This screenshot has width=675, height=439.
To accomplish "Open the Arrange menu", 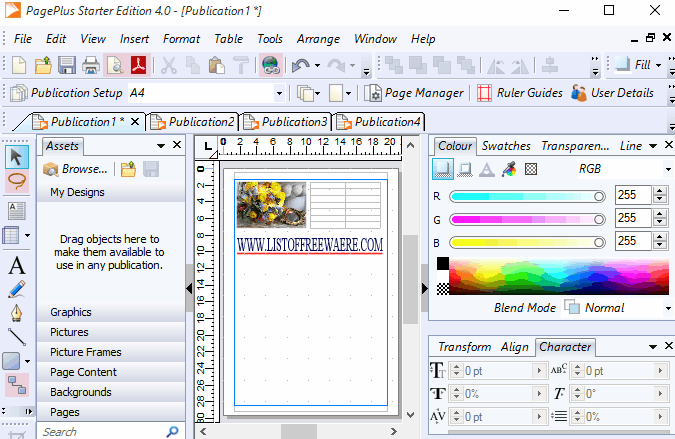I will click(318, 39).
